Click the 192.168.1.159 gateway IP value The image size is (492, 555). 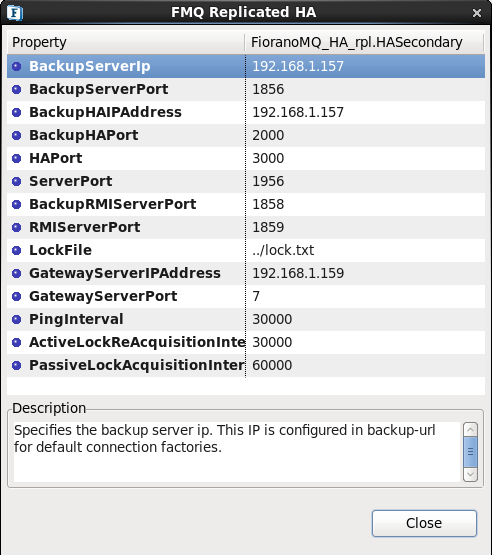click(x=298, y=273)
